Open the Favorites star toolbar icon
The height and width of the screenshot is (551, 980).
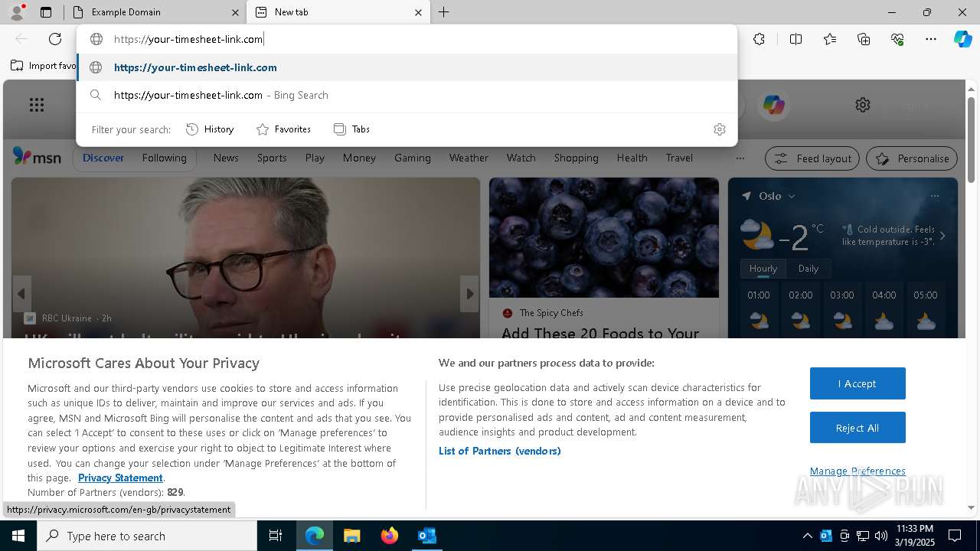pos(830,39)
